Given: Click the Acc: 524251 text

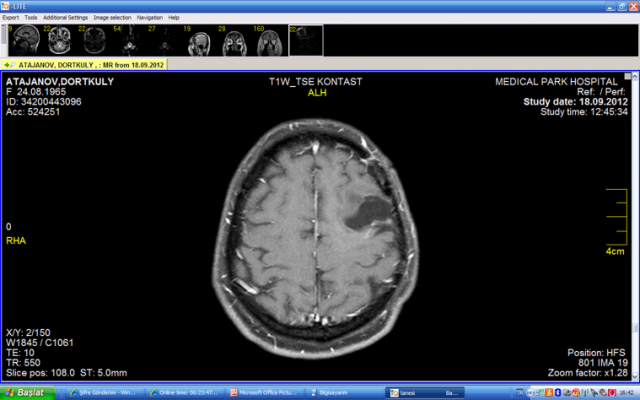Looking at the screenshot, I should [x=33, y=112].
